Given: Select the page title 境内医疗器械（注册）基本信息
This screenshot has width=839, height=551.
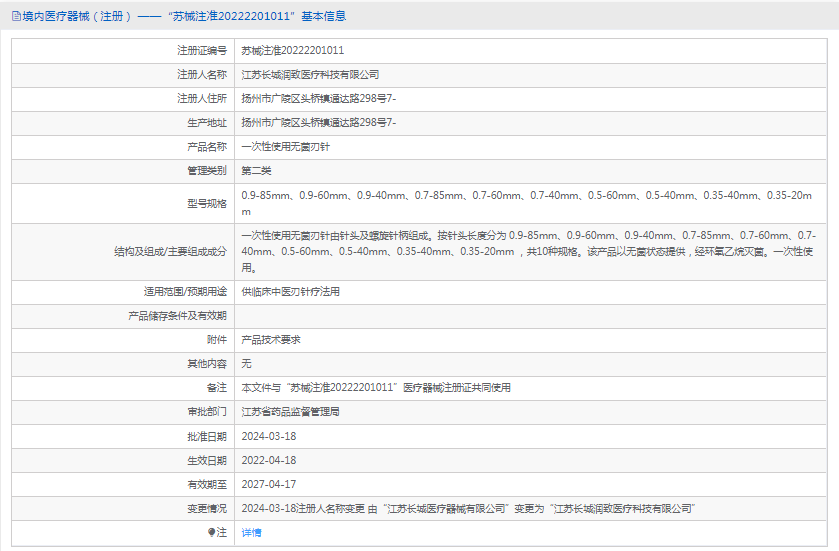Looking at the screenshot, I should pos(185,17).
